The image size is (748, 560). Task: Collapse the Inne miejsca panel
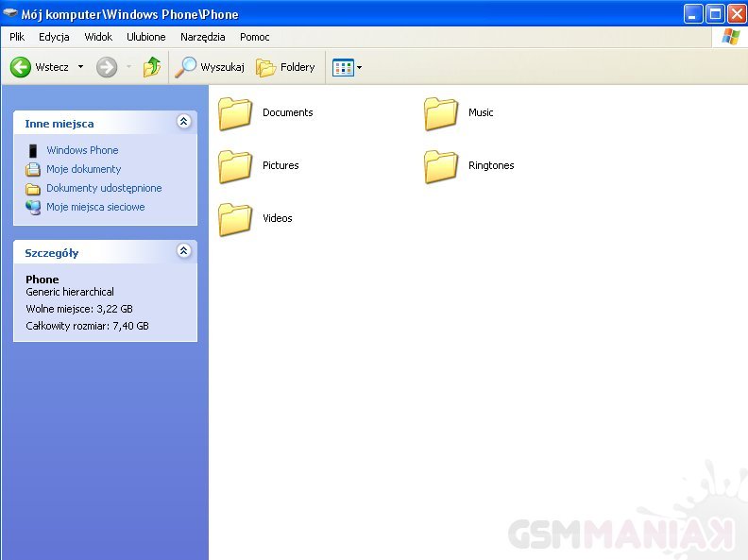click(x=184, y=122)
